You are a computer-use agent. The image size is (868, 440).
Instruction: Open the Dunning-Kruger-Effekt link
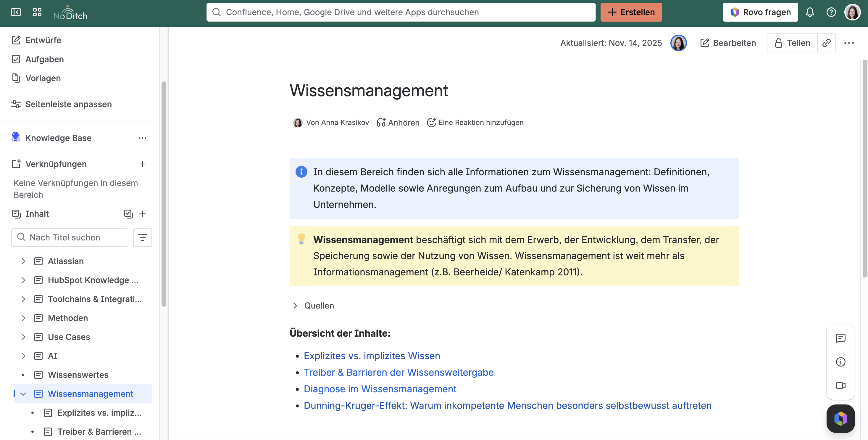tap(507, 405)
